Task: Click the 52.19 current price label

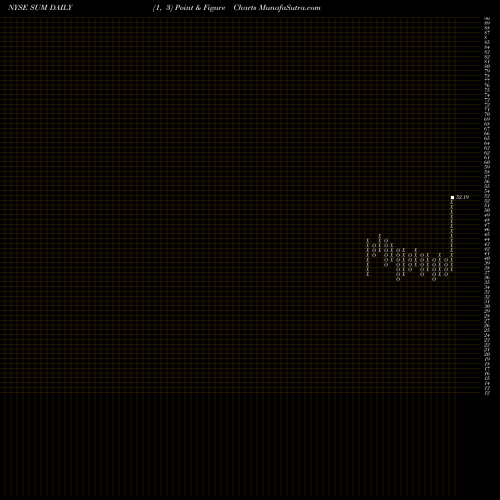Action: pos(463,197)
